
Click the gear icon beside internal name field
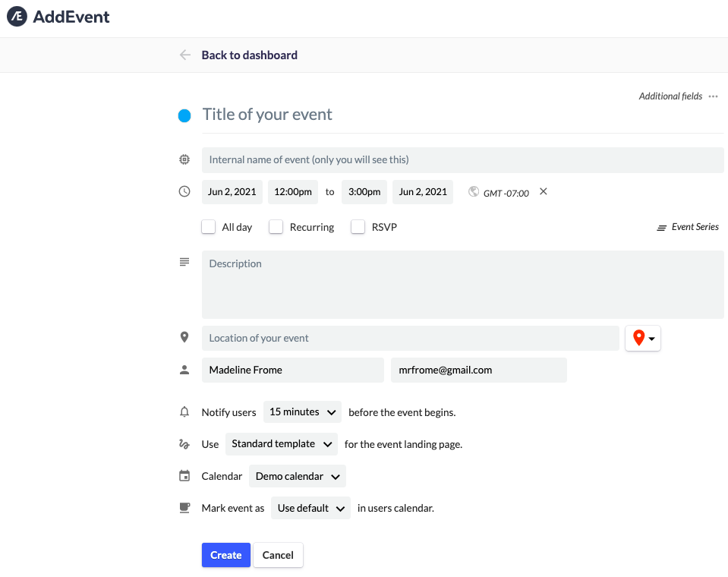click(x=184, y=159)
